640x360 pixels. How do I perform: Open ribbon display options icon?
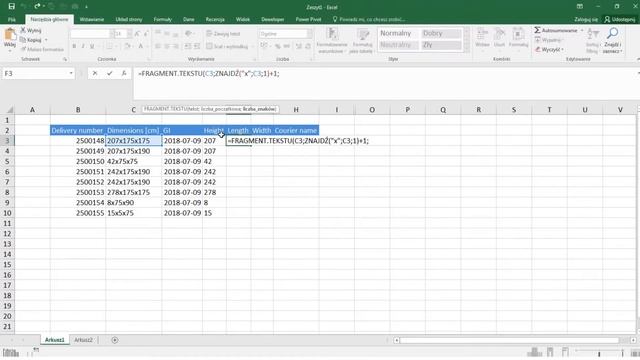pos(580,7)
